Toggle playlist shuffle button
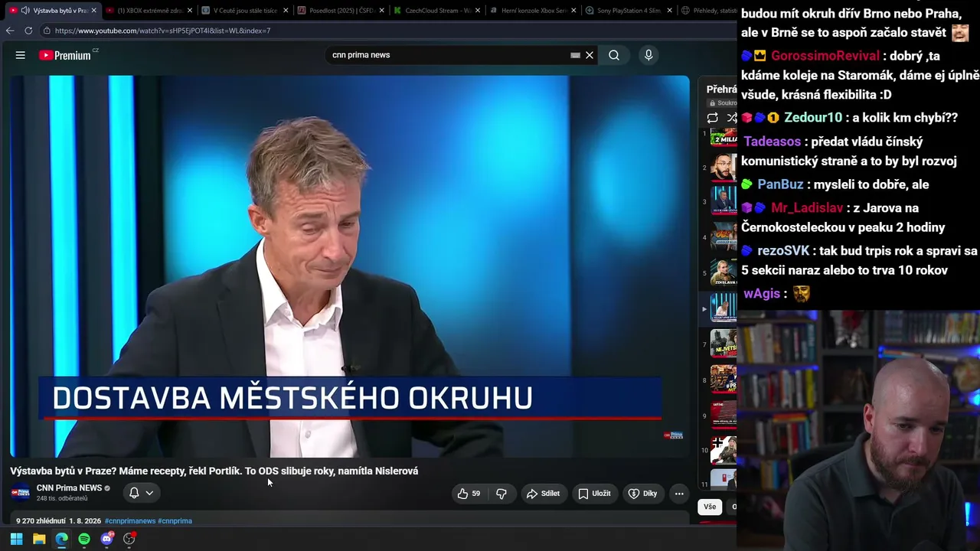This screenshot has height=551, width=980. coord(731,118)
